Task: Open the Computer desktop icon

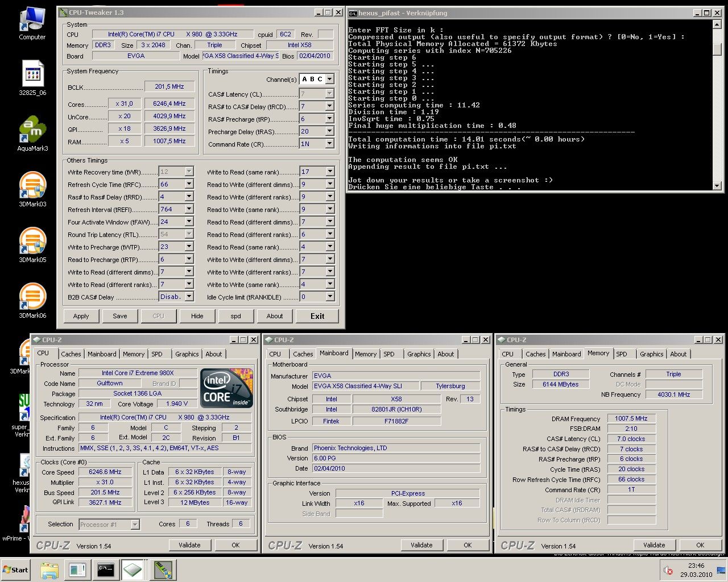Action: [32, 23]
